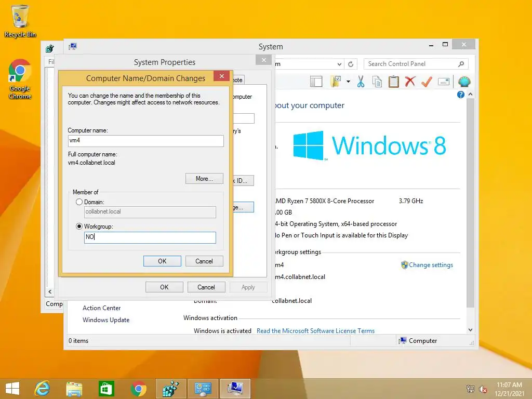Close the Computer Name/Domain Changes dialog

tap(221, 76)
